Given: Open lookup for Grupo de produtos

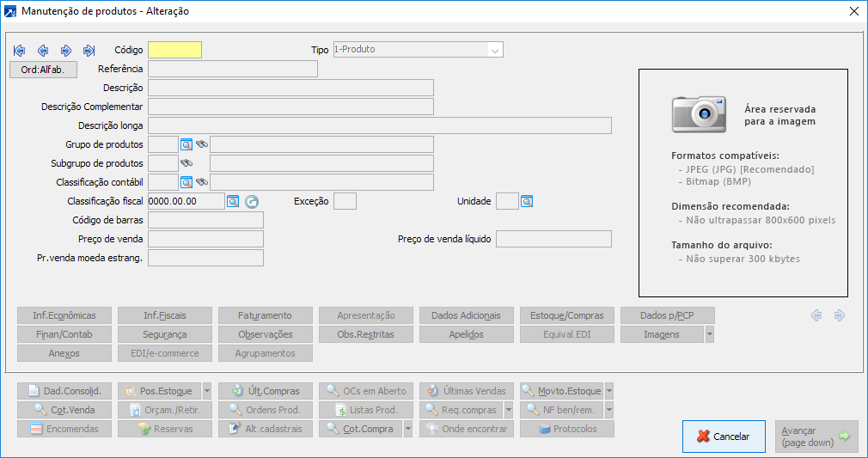Looking at the screenshot, I should [186, 144].
